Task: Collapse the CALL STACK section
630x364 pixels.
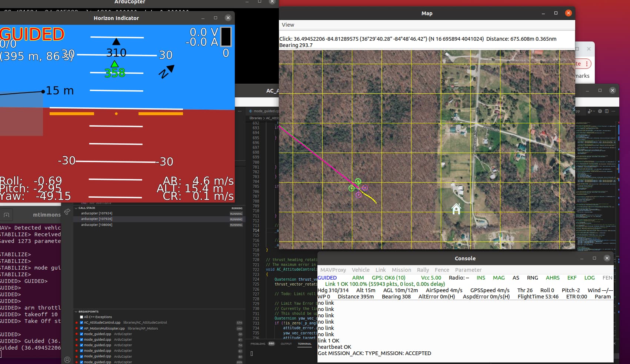Action: [x=76, y=208]
